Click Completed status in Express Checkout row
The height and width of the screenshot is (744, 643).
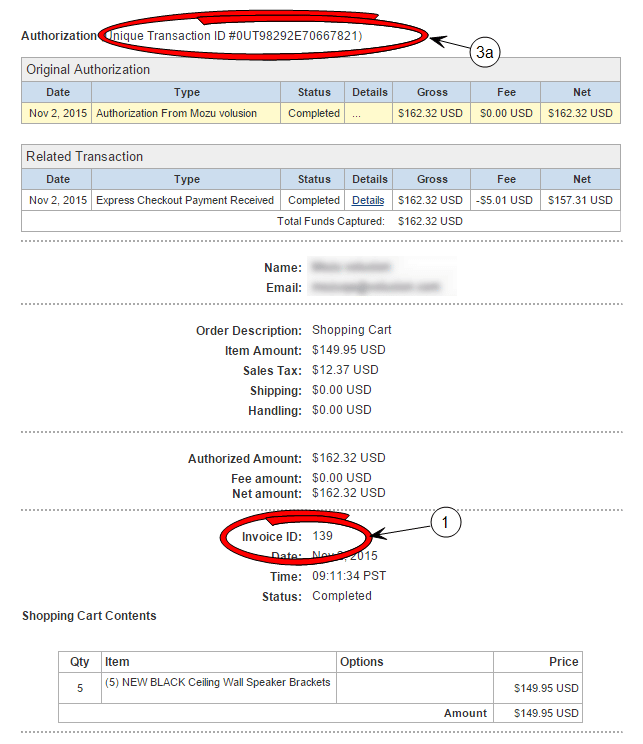pyautogui.click(x=314, y=200)
